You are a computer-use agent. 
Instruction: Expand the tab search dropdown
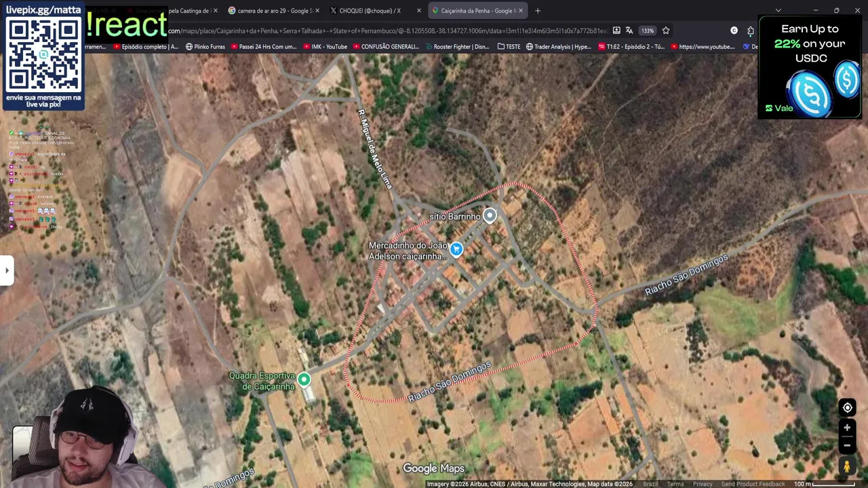(x=778, y=10)
